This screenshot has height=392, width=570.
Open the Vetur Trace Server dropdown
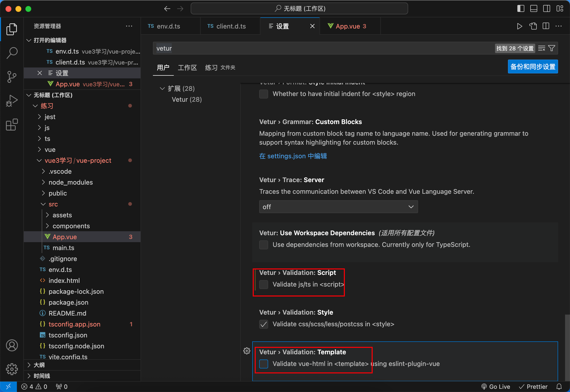point(338,207)
